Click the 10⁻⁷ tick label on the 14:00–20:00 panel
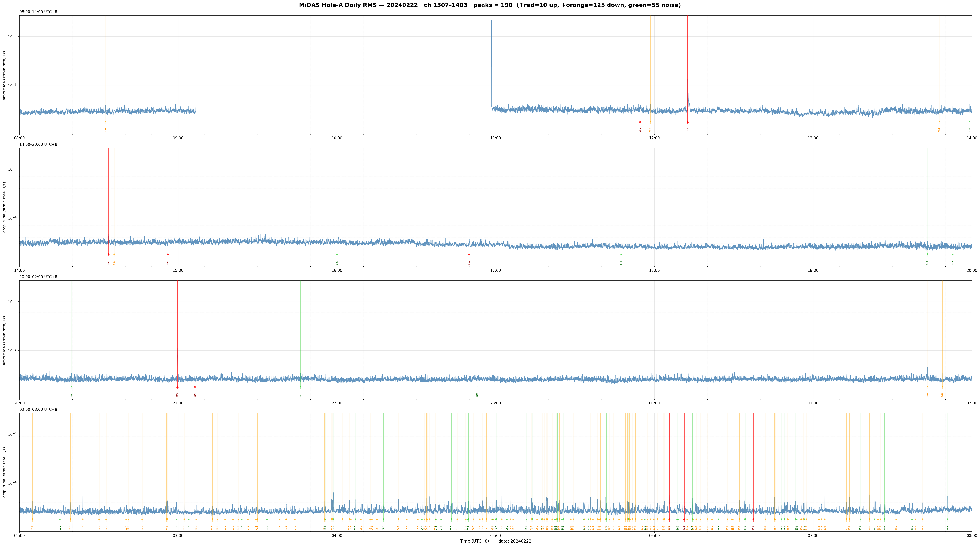This screenshot has height=546, width=980. pos(12,168)
